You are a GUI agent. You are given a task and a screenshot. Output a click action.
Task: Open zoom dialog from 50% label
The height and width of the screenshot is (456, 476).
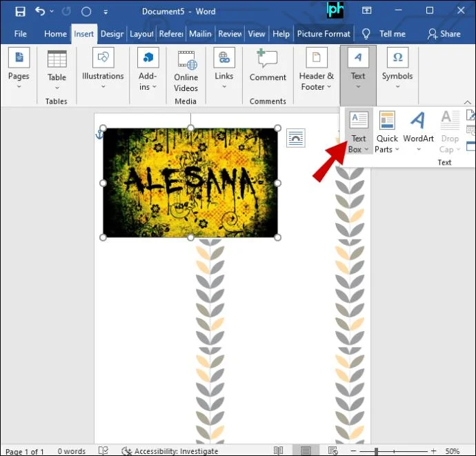[453, 451]
